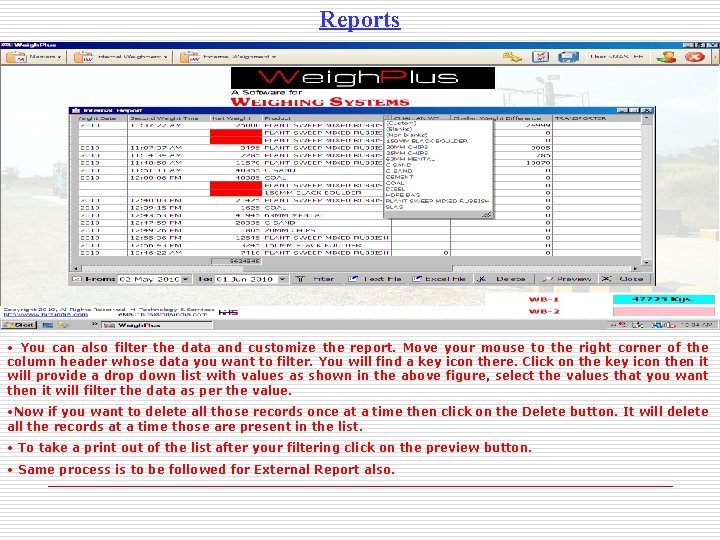Click the Challan Weight Difference column header
The height and width of the screenshot is (540, 720).
[501, 118]
